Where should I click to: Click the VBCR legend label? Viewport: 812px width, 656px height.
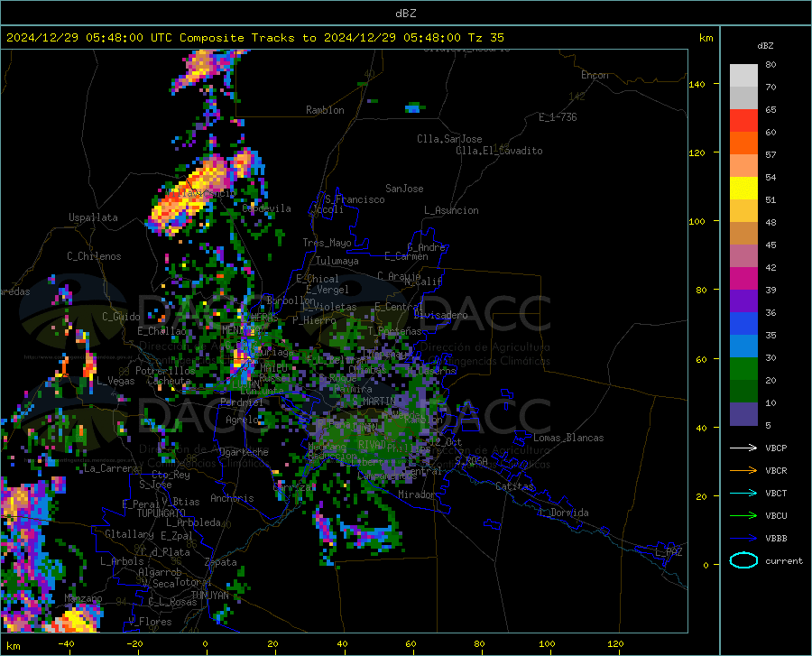pyautogui.click(x=776, y=471)
